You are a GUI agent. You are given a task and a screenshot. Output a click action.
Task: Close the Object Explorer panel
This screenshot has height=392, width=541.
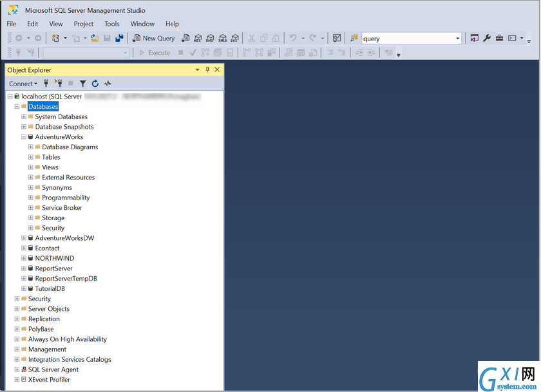[217, 70]
